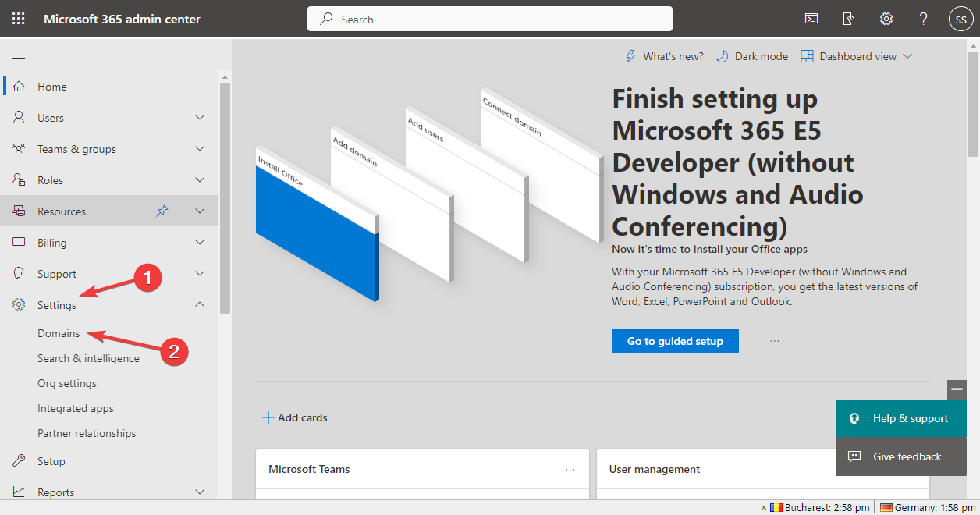Open the header settings gear icon

886,19
